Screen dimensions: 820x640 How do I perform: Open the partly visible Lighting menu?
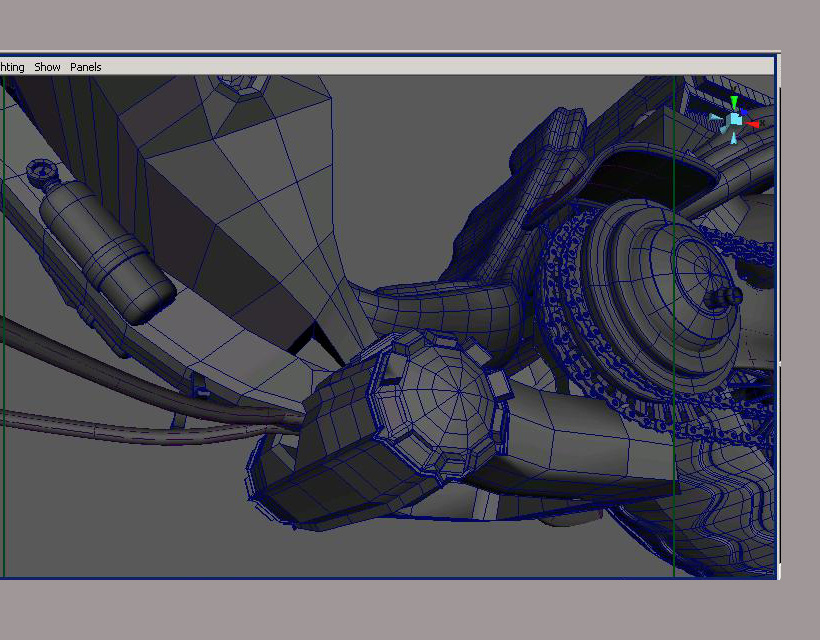click(x=12, y=67)
